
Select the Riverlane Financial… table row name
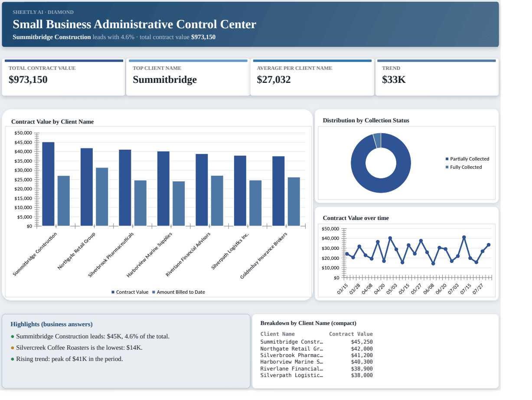pos(292,369)
